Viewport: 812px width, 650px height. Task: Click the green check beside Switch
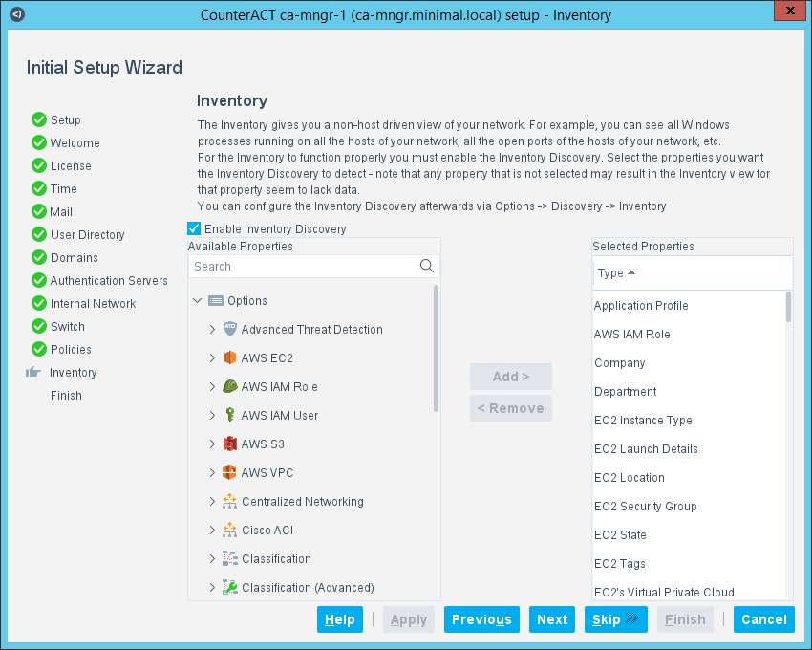[39, 326]
